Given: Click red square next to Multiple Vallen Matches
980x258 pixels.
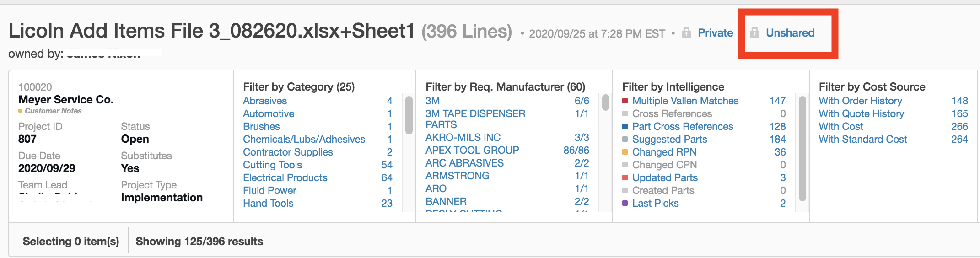Looking at the screenshot, I should coord(625,101).
